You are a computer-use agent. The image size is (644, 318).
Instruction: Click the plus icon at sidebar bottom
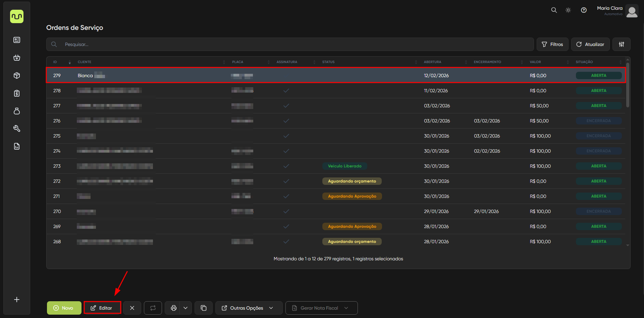tap(17, 300)
